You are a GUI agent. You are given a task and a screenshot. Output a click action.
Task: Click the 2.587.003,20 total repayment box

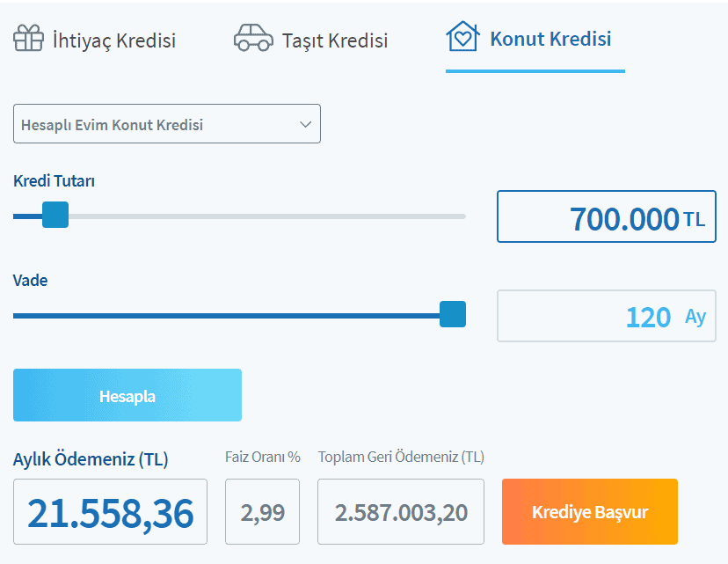[400, 512]
